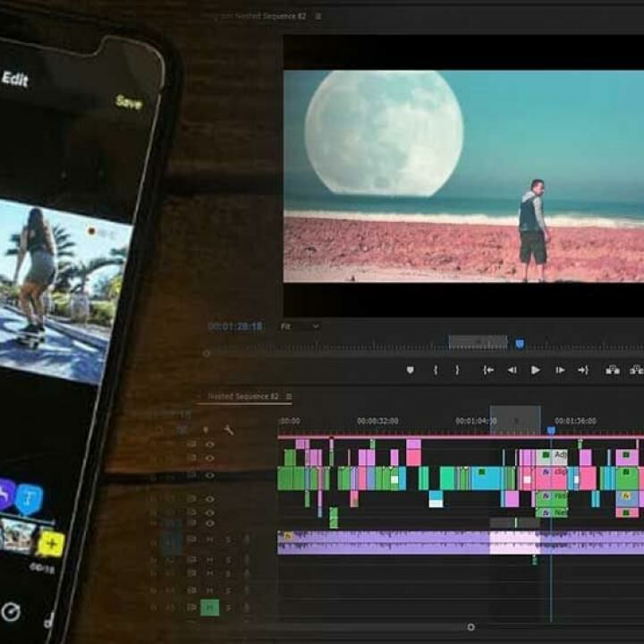Click the Go to In point button
Screen dimensions: 644x644
[x=488, y=370]
